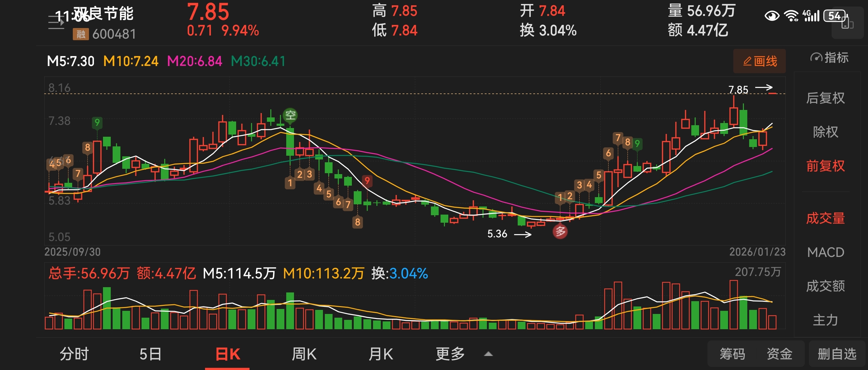Switch to the 分时 intraday tab
Image resolution: width=868 pixels, height=370 pixels.
[x=74, y=354]
